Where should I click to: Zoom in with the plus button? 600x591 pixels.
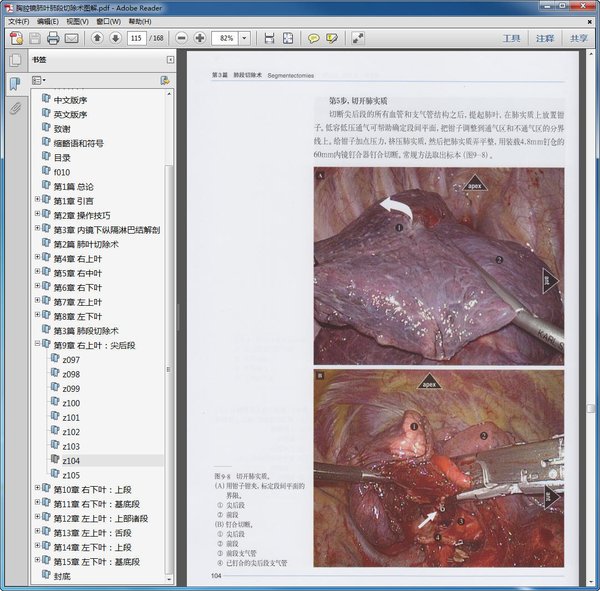coord(199,38)
